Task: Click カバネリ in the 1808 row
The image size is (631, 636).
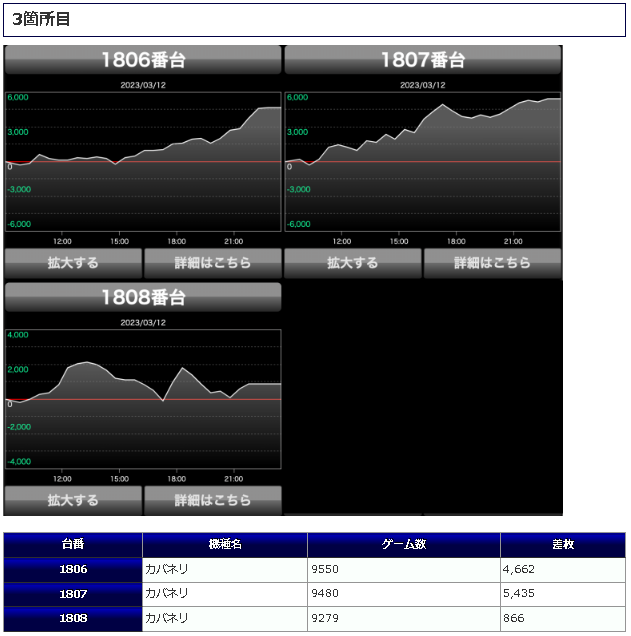Action: 167,618
